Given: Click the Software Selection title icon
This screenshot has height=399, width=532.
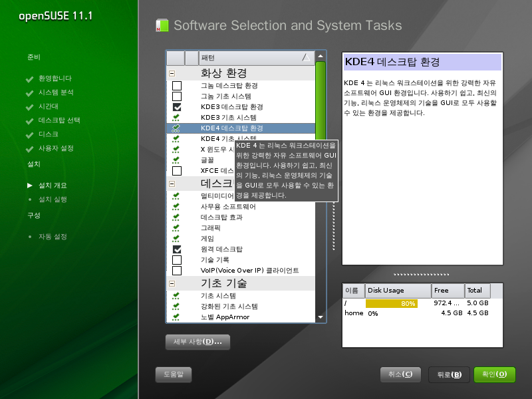Looking at the screenshot, I should (x=162, y=25).
